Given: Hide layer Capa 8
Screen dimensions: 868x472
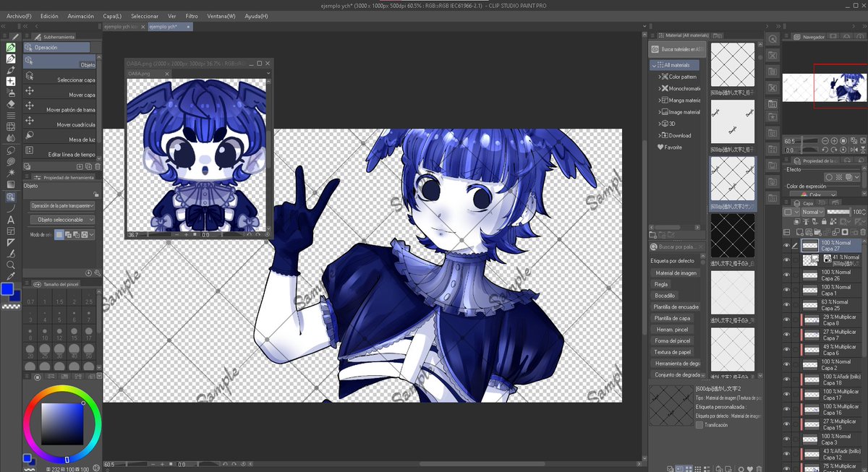Looking at the screenshot, I should pyautogui.click(x=787, y=319).
